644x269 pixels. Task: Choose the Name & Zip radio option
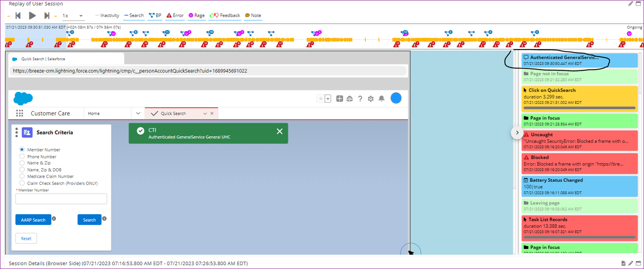tap(22, 163)
